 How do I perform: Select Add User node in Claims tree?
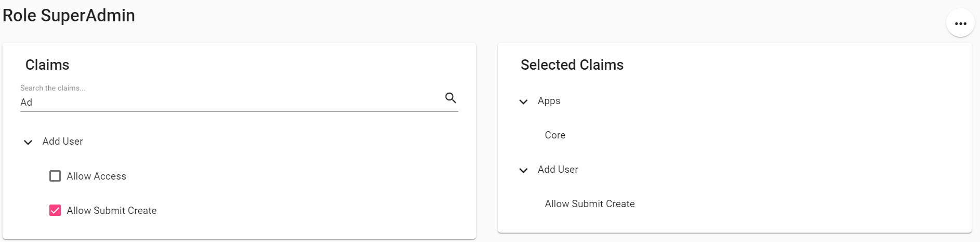(63, 142)
